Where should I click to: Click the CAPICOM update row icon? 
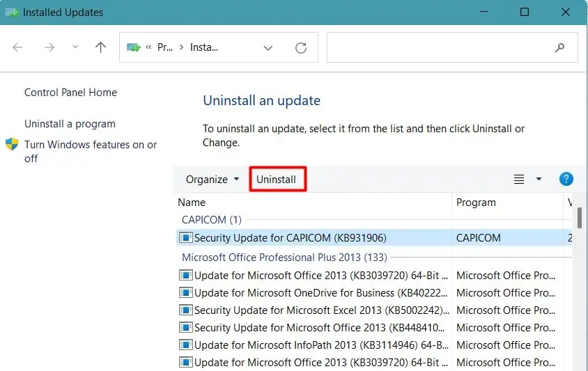pyautogui.click(x=185, y=237)
